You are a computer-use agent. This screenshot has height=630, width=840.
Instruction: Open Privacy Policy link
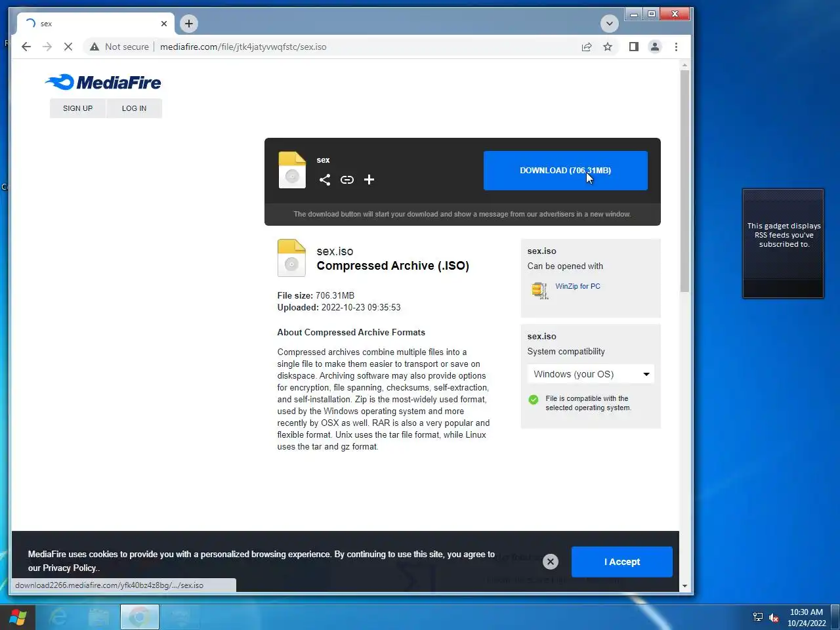(70, 568)
